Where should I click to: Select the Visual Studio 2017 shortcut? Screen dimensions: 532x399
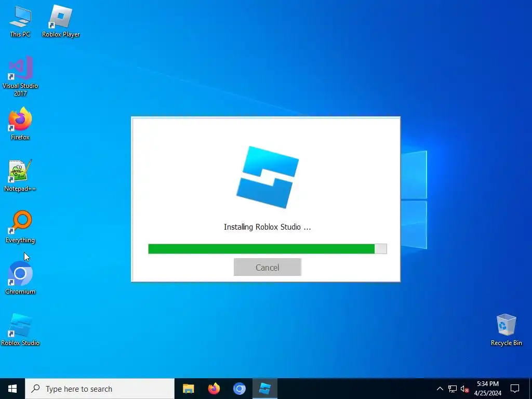click(x=20, y=76)
